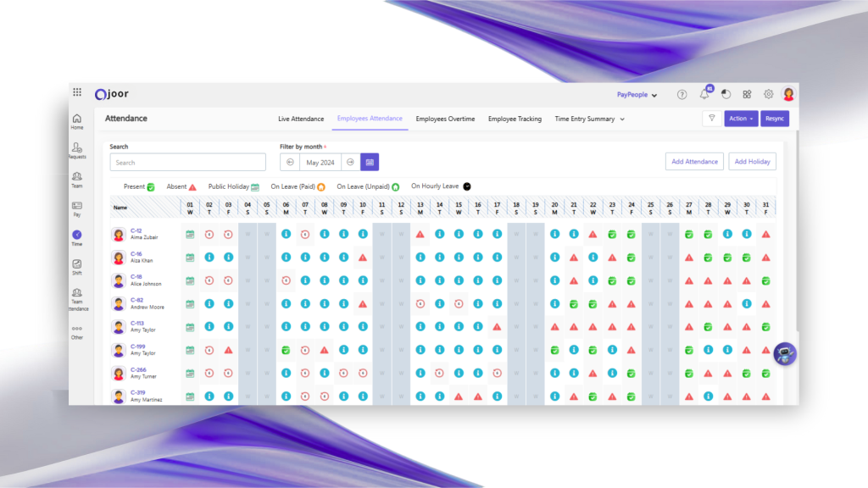Switch to the Employee Tracking tab
This screenshot has width=868, height=488.
tap(515, 119)
